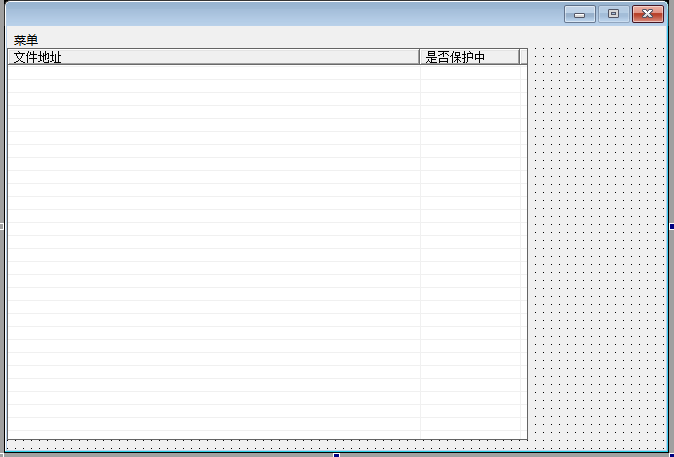674x457 pixels.
Task: Click the bottom-edge blue resize handle
Action: (336, 455)
